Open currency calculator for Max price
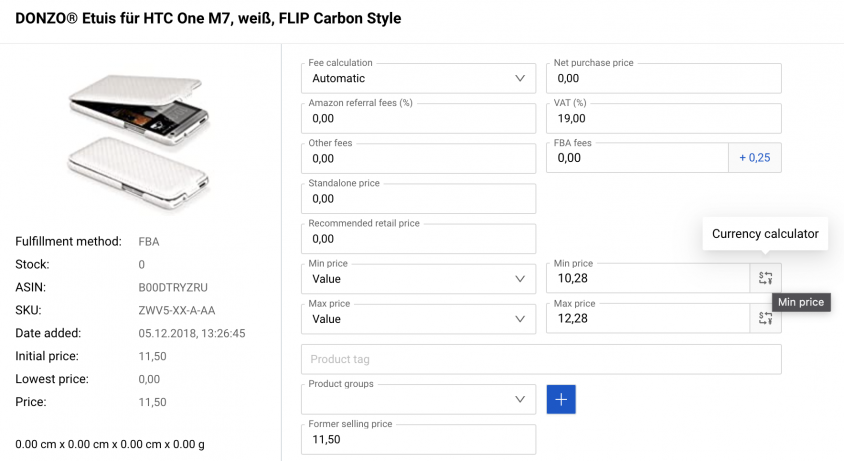 [765, 319]
